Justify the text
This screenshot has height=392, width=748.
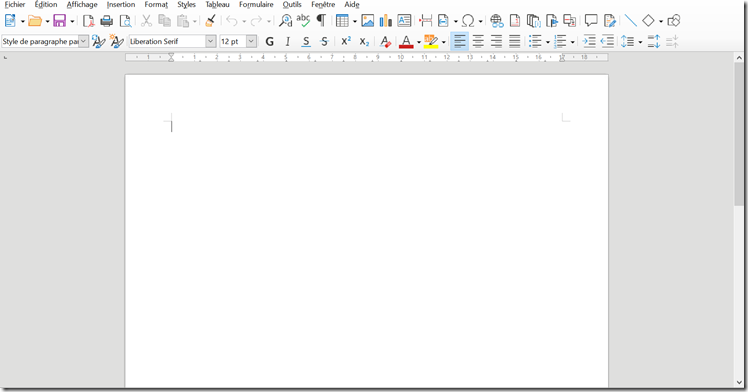pyautogui.click(x=514, y=41)
